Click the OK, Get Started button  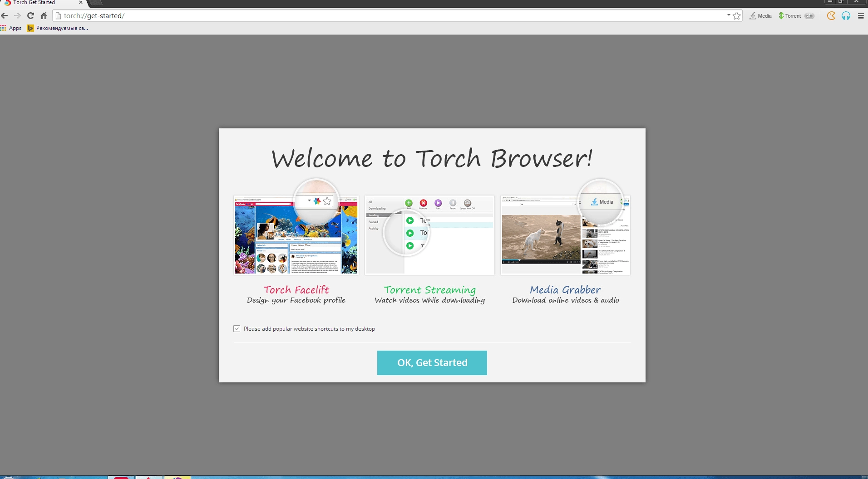pyautogui.click(x=432, y=362)
